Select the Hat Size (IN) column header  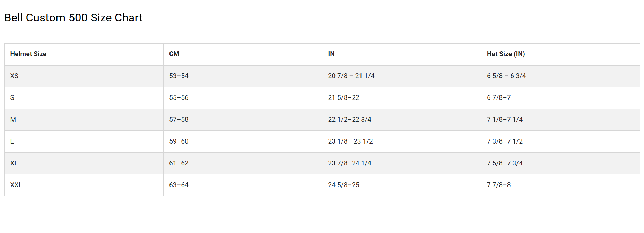click(506, 54)
